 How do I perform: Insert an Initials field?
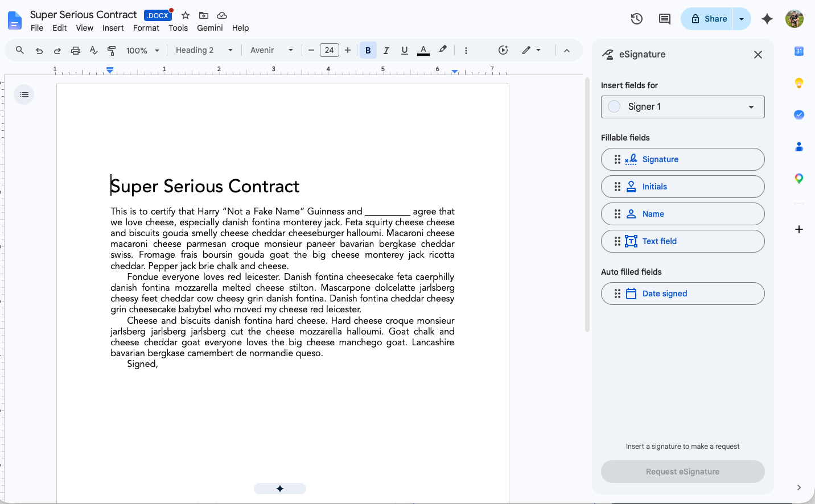pos(682,187)
